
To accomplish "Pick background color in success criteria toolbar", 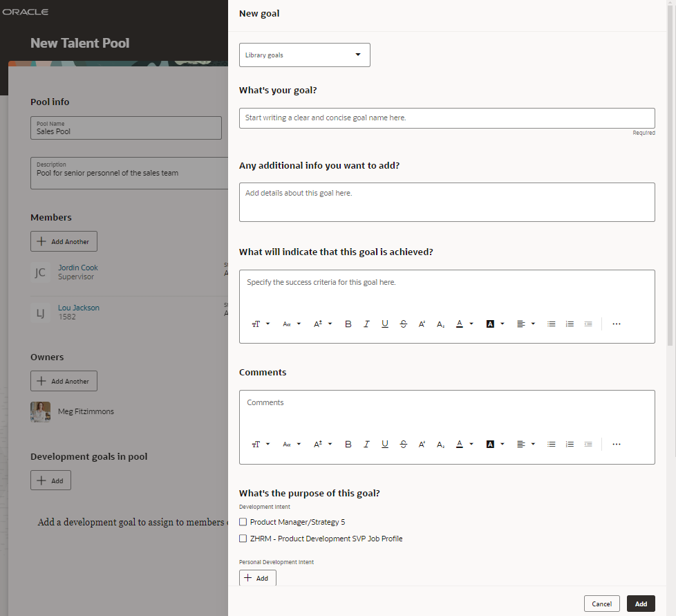I will 495,324.
